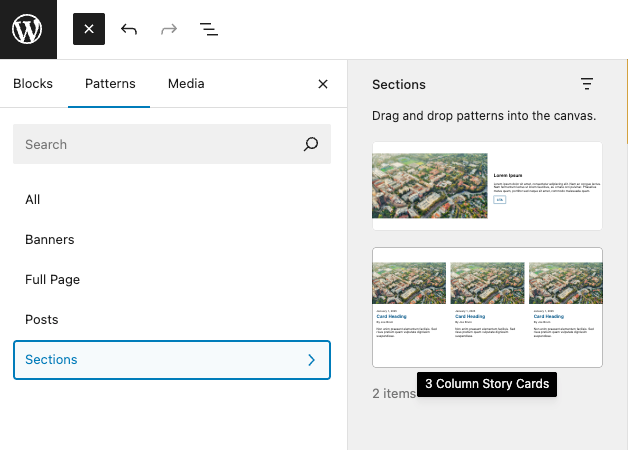Choose the Full Page category
Image resolution: width=628 pixels, height=450 pixels.
coord(52,279)
